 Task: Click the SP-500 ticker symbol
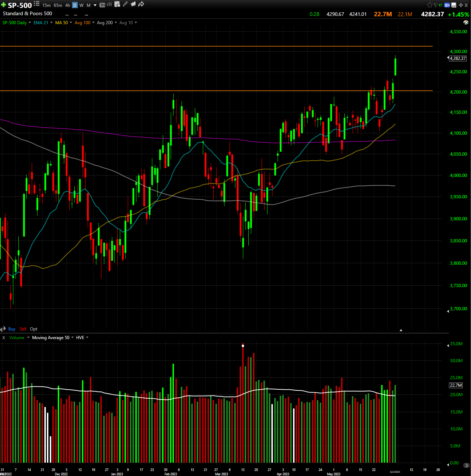click(20, 5)
